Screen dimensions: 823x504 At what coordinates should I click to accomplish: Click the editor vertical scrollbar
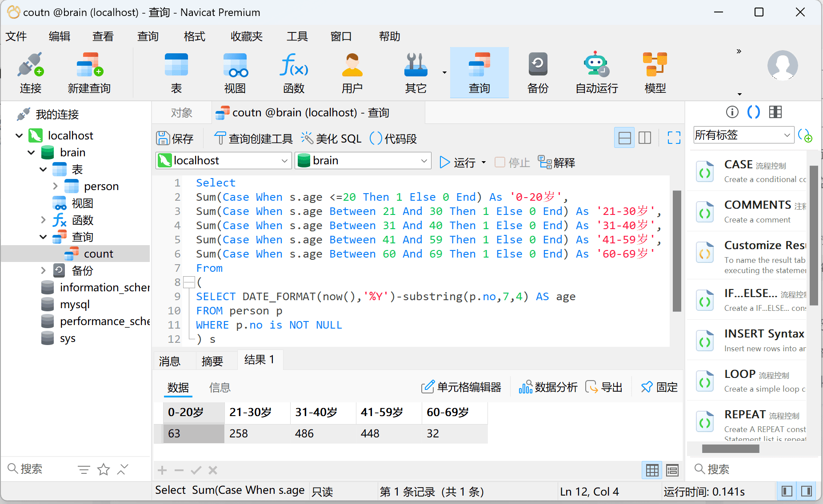coord(677,251)
